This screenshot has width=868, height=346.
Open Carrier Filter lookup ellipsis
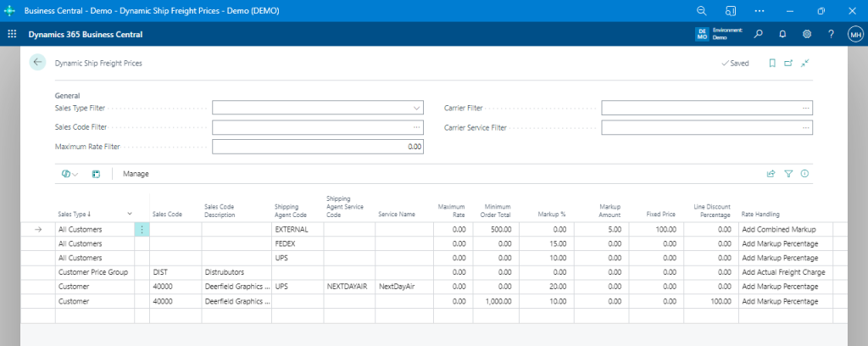pos(806,108)
